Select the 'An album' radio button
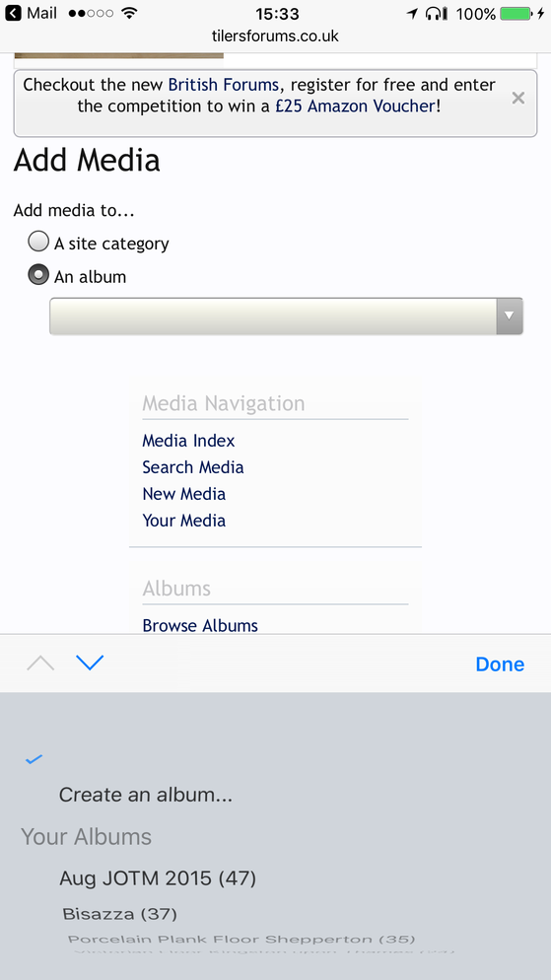Viewport: 551px width, 980px height. (38, 275)
